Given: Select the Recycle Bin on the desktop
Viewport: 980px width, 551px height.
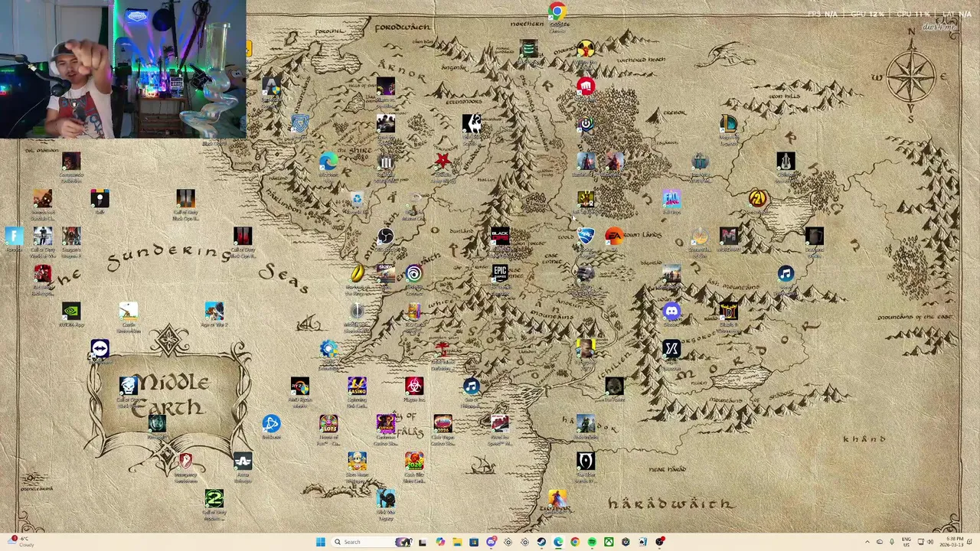Looking at the screenshot, I should [357, 199].
